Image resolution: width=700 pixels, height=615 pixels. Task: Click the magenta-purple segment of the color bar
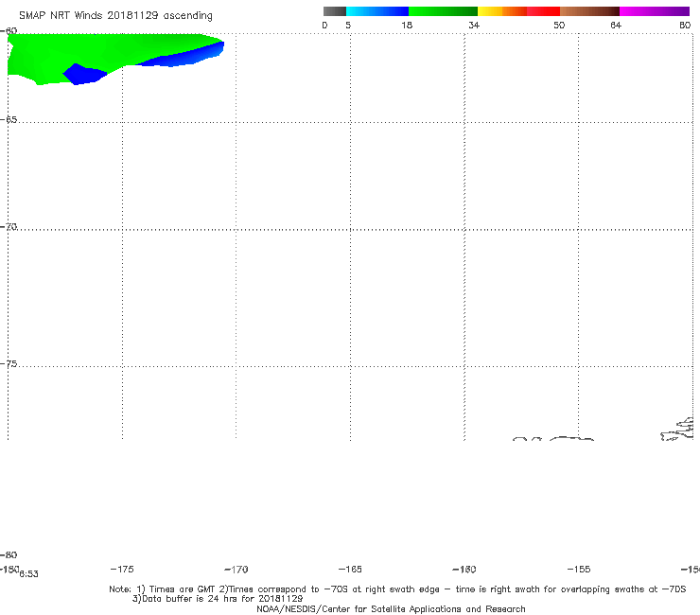pos(655,11)
